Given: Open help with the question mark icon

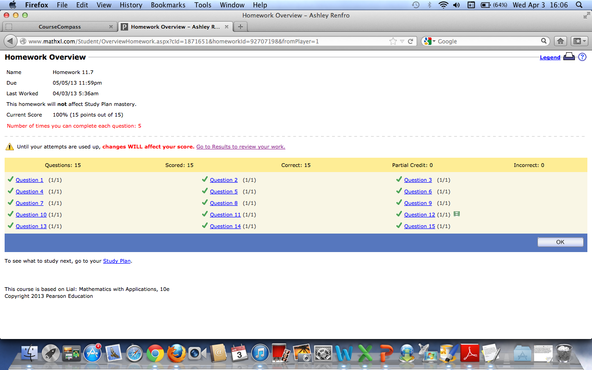Looking at the screenshot, I should [582, 57].
